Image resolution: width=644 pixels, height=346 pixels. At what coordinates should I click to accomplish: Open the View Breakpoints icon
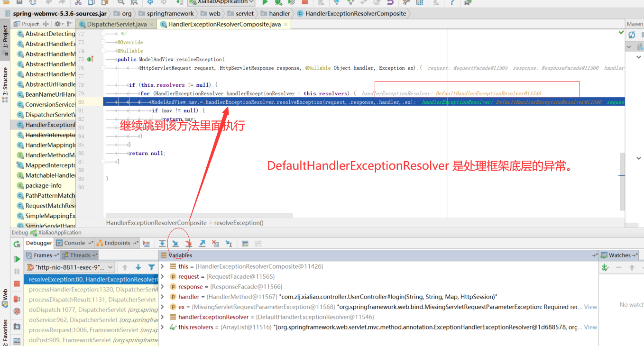[x=17, y=299]
